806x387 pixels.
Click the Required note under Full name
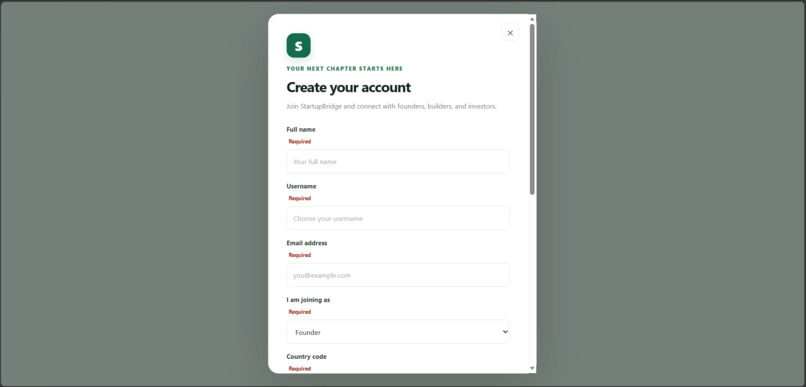pos(300,141)
